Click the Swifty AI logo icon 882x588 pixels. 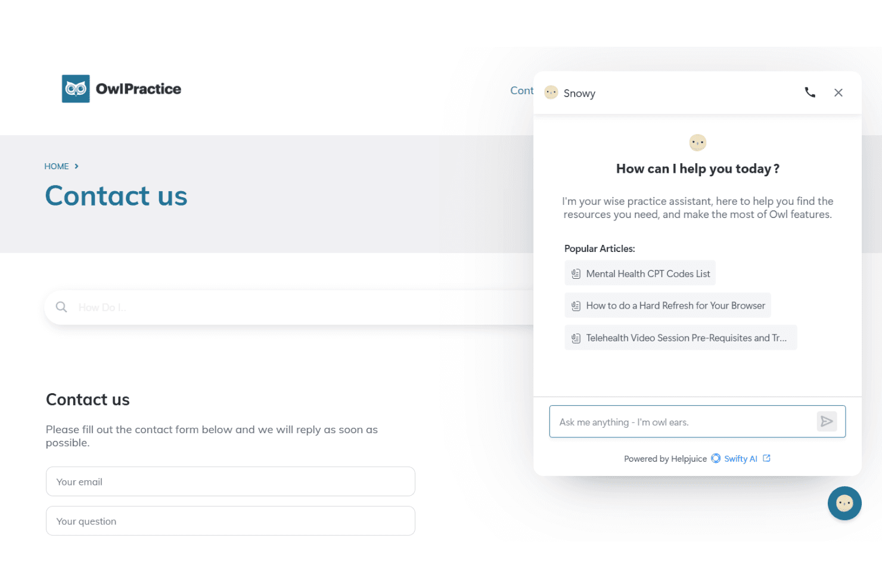[x=716, y=458]
